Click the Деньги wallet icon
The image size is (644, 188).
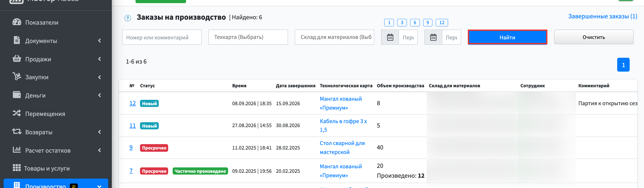tap(17, 95)
